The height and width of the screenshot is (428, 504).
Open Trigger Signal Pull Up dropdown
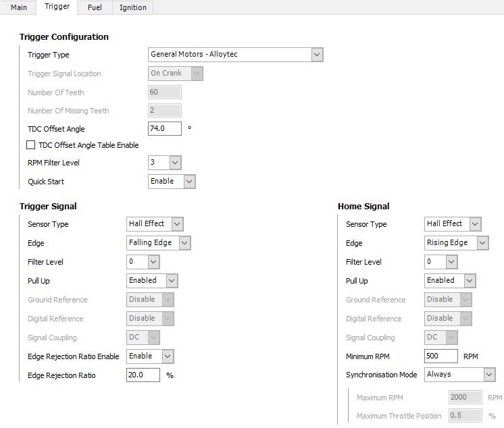tap(152, 281)
